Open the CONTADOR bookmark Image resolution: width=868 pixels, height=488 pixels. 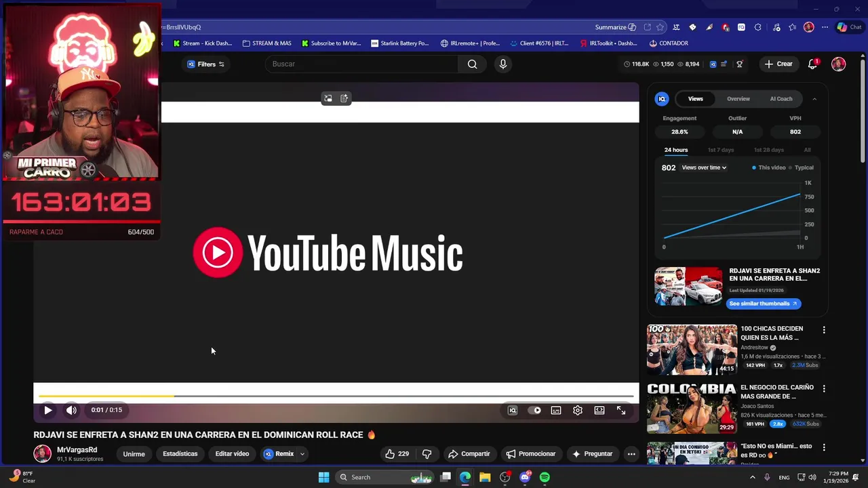click(669, 43)
